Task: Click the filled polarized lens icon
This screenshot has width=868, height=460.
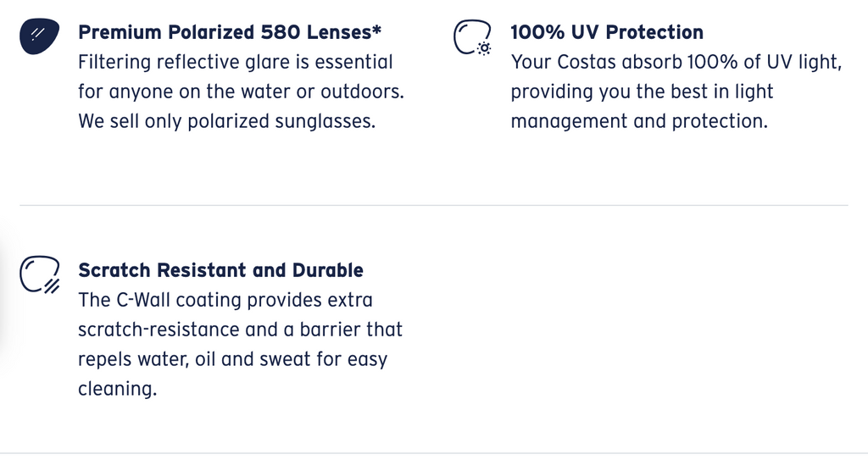Action: (x=39, y=36)
